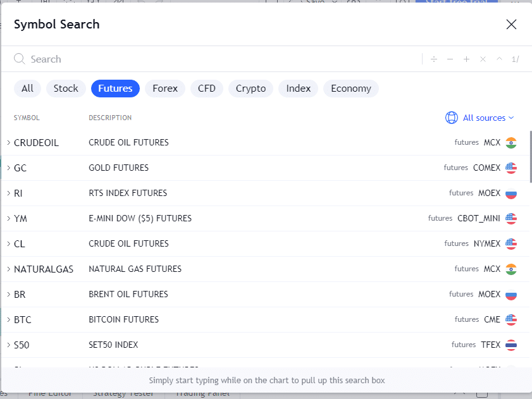Insert the division operator symbol
The image size is (532, 399).
pyautogui.click(x=434, y=59)
